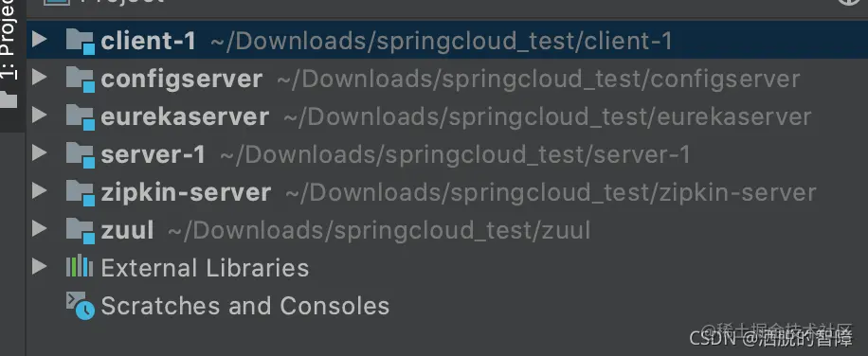
Task: Click the External Libraries bar-chart icon
Action: click(80, 266)
